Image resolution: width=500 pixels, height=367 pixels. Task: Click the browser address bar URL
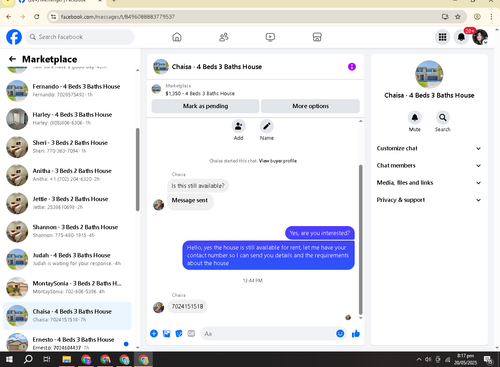pyautogui.click(x=118, y=17)
